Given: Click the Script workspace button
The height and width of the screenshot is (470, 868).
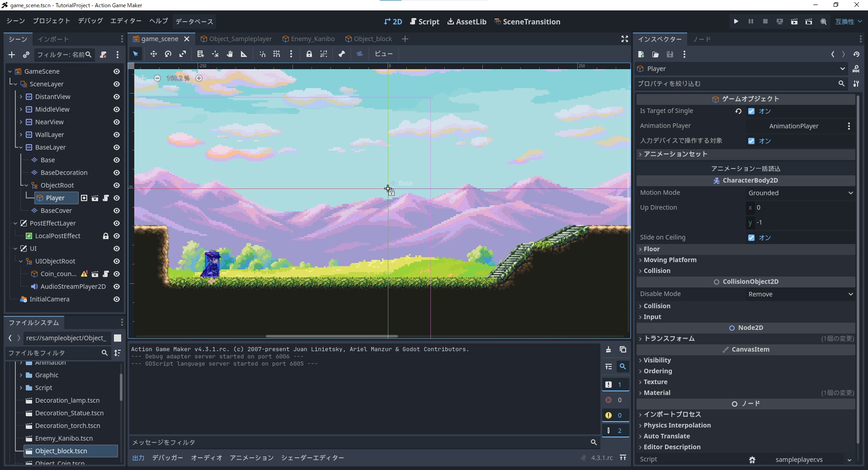Looking at the screenshot, I should [425, 21].
